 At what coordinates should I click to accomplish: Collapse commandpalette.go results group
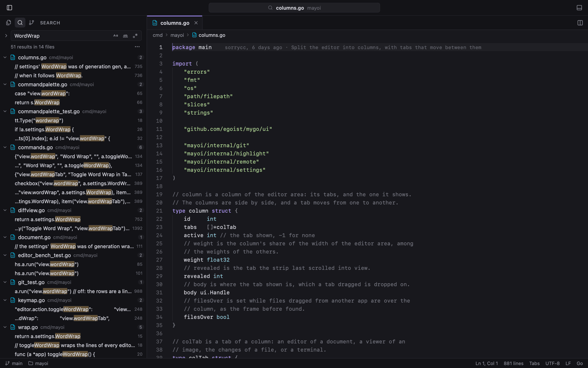[5, 84]
